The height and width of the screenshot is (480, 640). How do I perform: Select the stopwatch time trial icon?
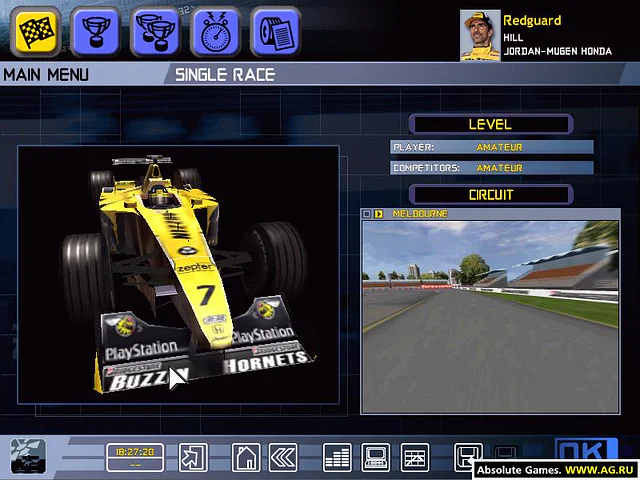(216, 32)
